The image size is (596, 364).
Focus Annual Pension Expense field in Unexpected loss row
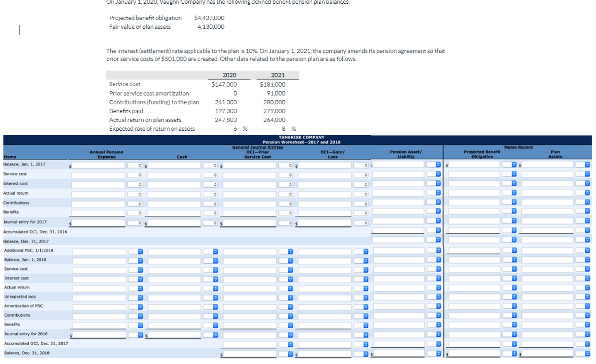(99, 298)
